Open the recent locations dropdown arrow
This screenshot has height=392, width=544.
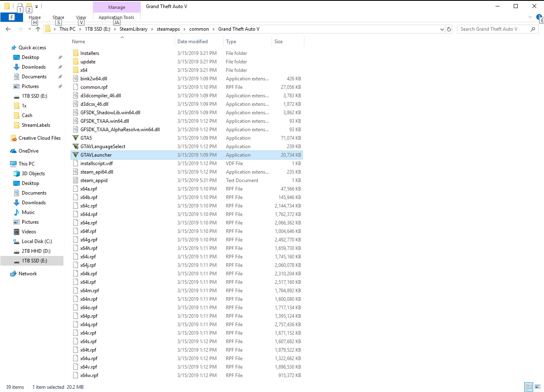click(x=30, y=29)
